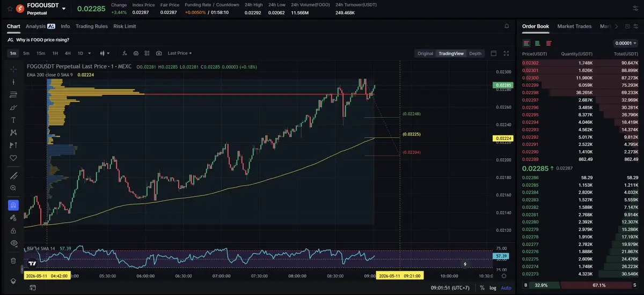The height and width of the screenshot is (295, 644).
Task: Select the Text annotation tool
Action: pos(13,120)
